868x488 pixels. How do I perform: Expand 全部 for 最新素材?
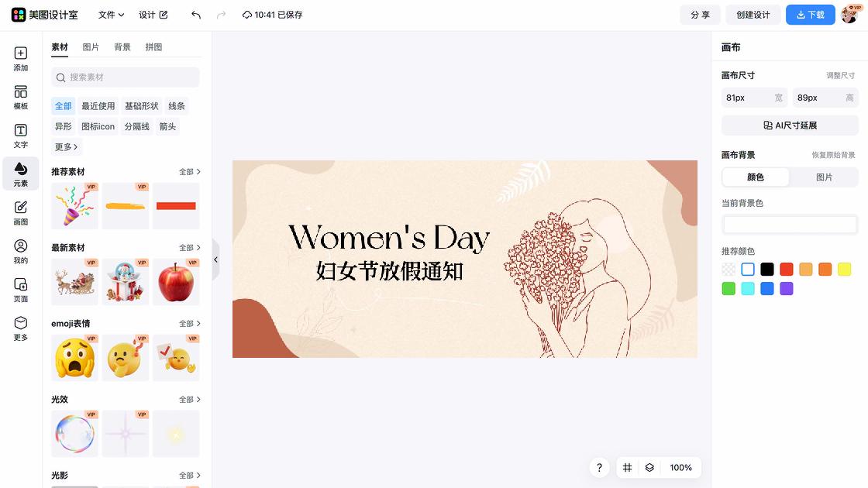189,248
